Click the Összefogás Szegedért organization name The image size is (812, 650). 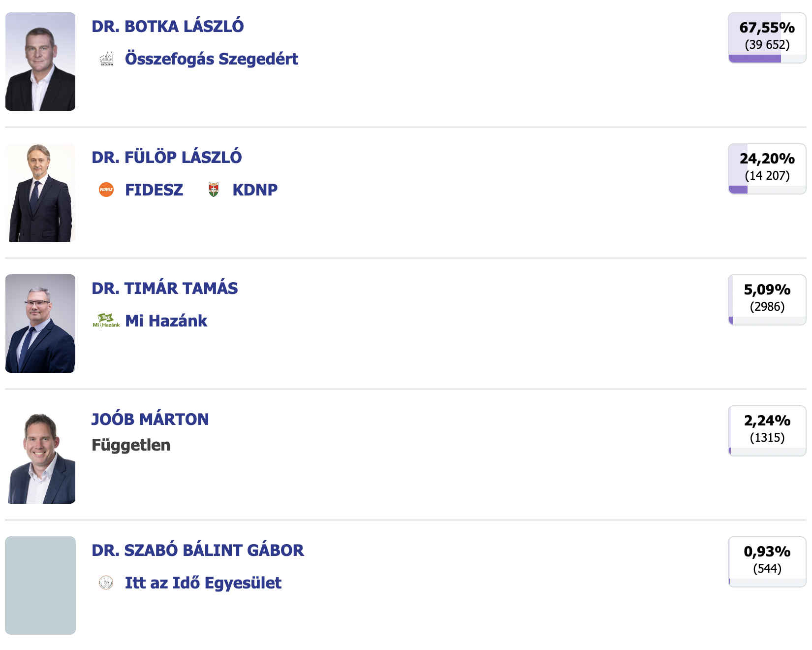[212, 59]
